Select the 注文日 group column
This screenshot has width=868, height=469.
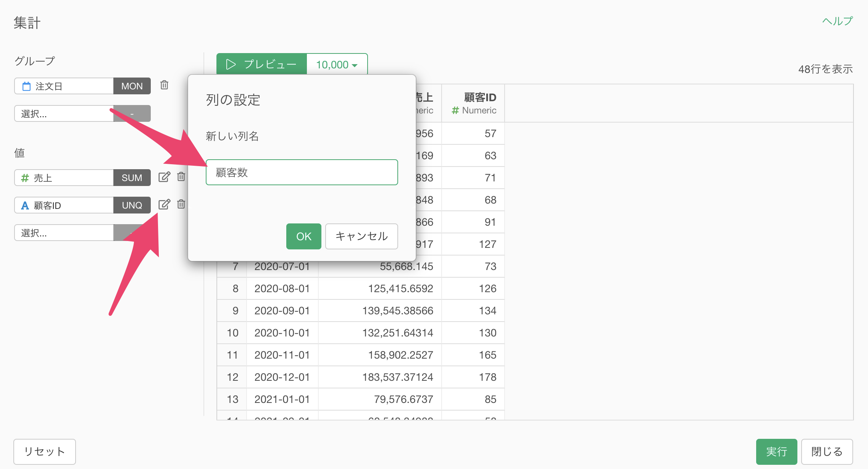pyautogui.click(x=64, y=86)
